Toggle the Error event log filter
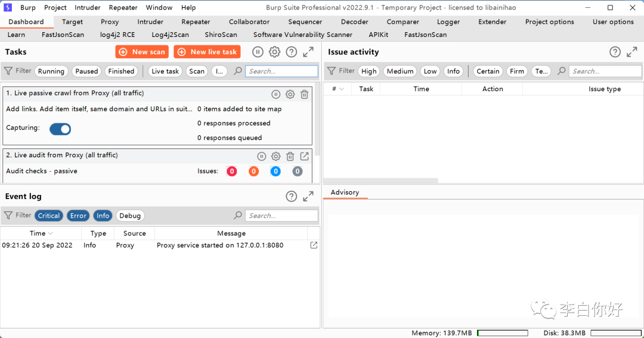 click(x=78, y=216)
